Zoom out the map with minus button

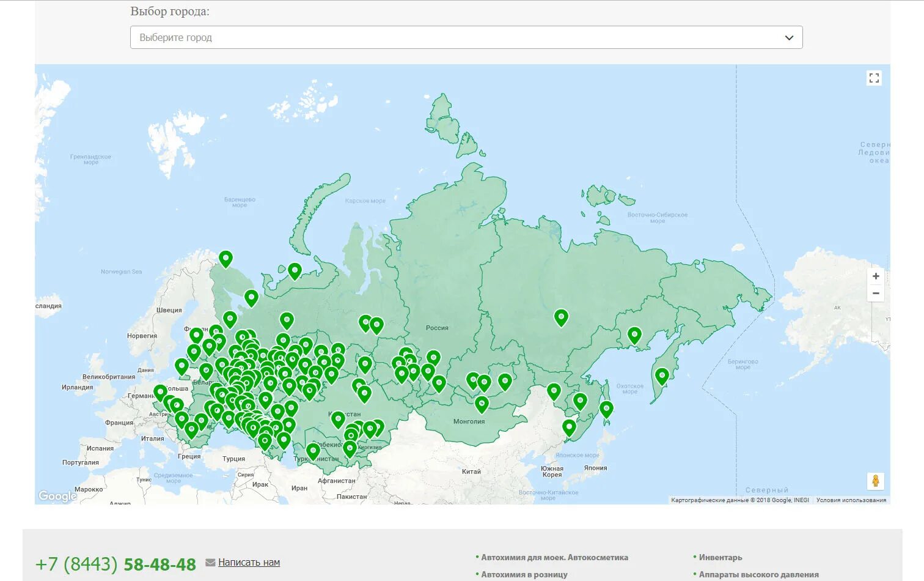pos(876,294)
